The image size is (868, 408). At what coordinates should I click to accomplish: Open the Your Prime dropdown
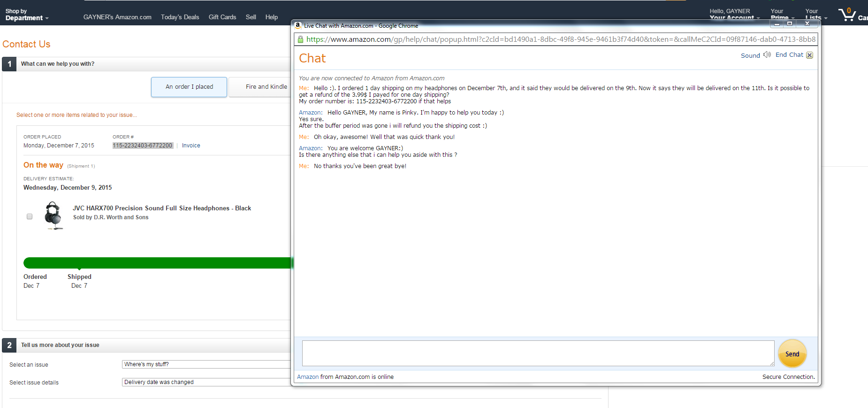click(782, 15)
